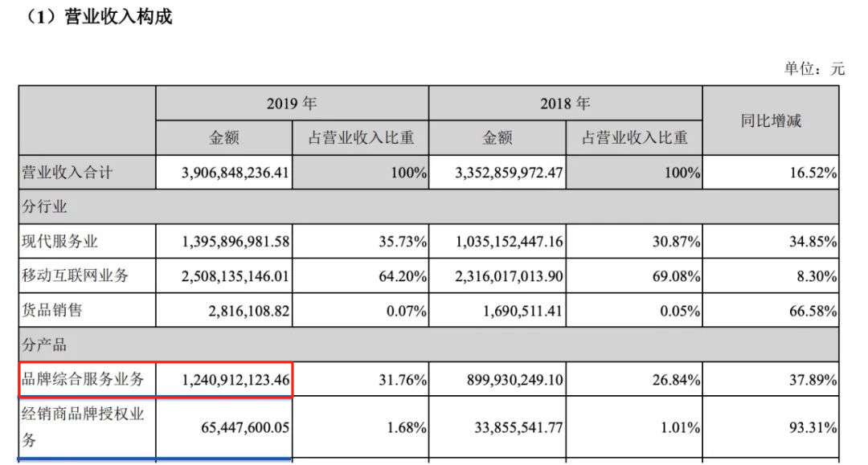Select the 1,395,896,981.58 amount cell
The width and height of the screenshot is (868, 465).
(235, 242)
